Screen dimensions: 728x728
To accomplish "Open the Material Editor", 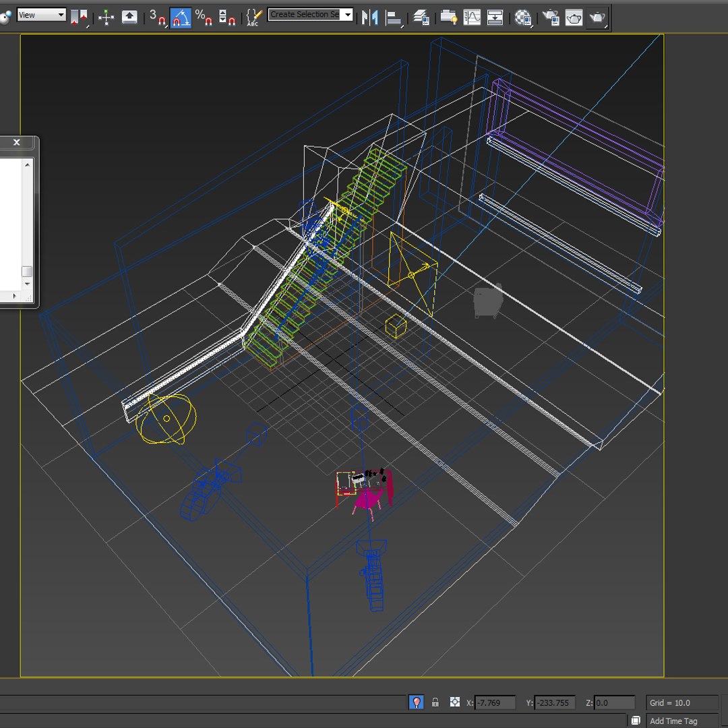I will click(x=523, y=18).
